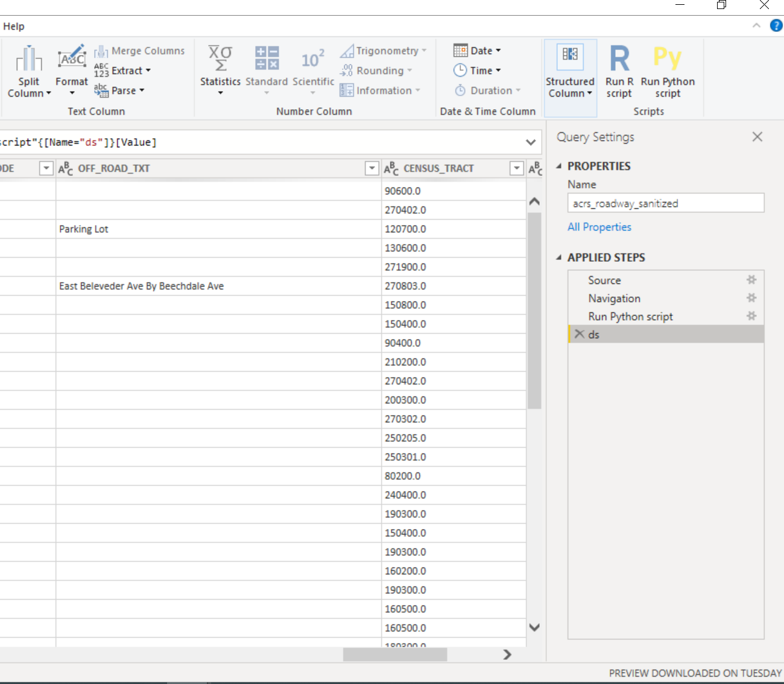
Task: Click the 120700.0 cell
Action: 454,229
